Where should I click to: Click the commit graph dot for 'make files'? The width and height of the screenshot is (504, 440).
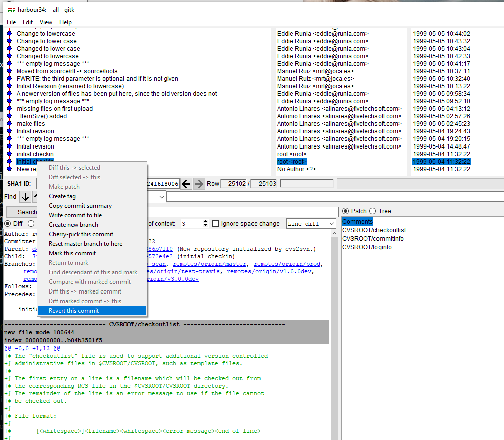(9, 124)
